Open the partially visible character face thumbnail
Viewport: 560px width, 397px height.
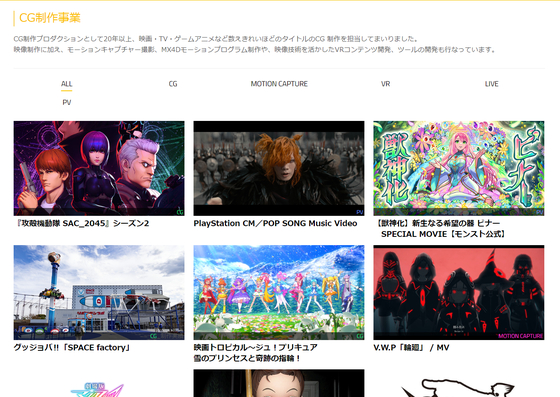click(279, 383)
